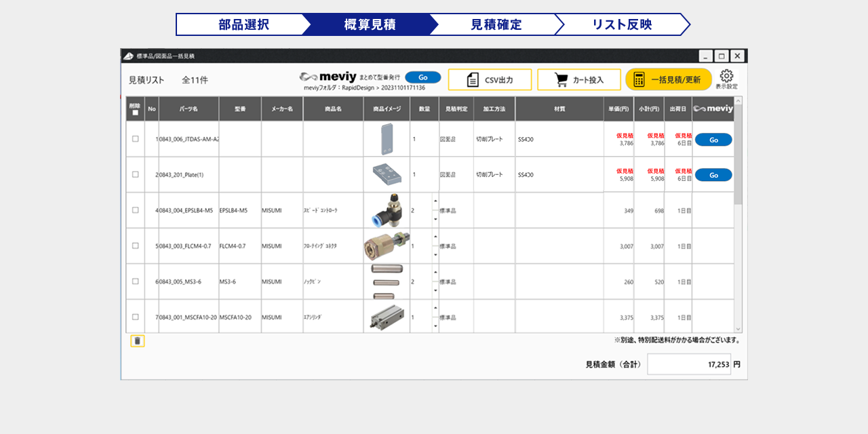868x434 pixels.
Task: Select the checkbox for 0843_004_EPSLB4-M5 row
Action: coord(135,210)
